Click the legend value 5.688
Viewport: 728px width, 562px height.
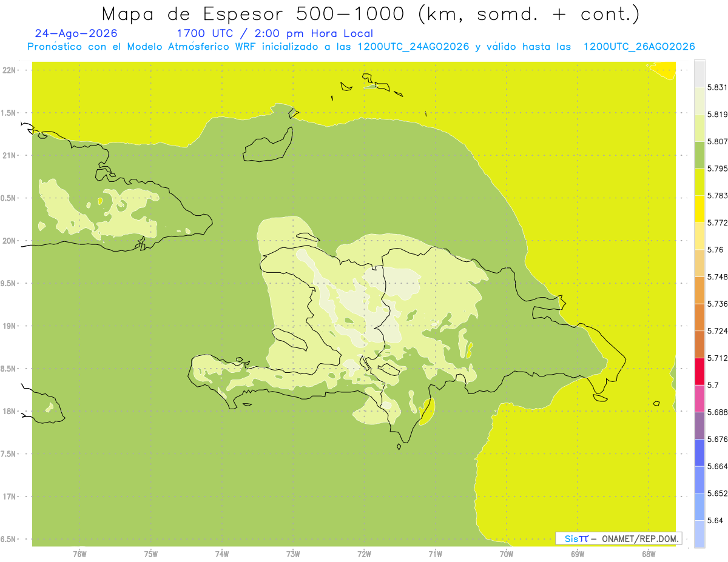[x=718, y=412]
